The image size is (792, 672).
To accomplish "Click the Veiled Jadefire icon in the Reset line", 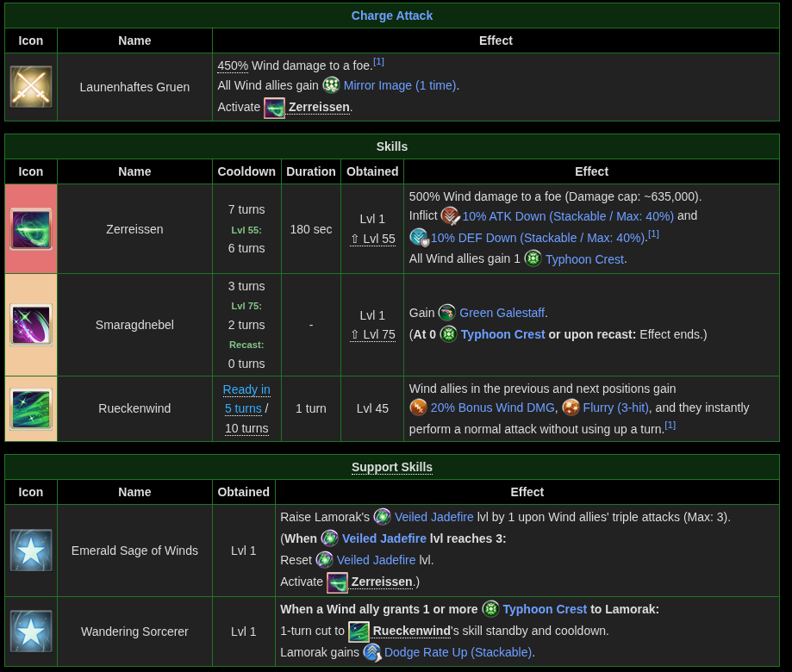I will (324, 559).
